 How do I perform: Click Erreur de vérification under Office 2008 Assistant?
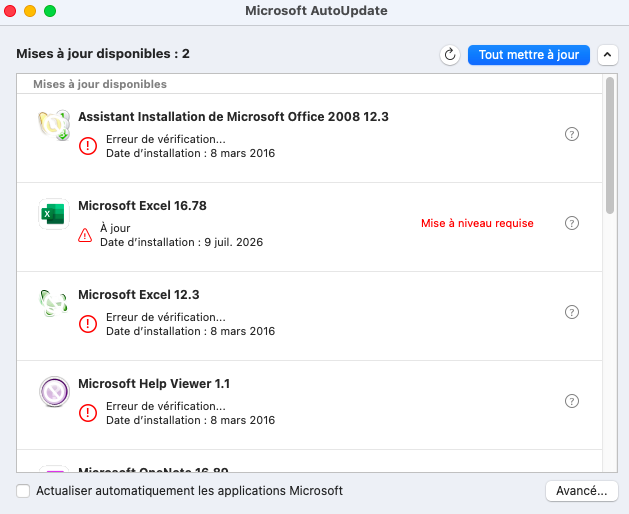(x=166, y=139)
